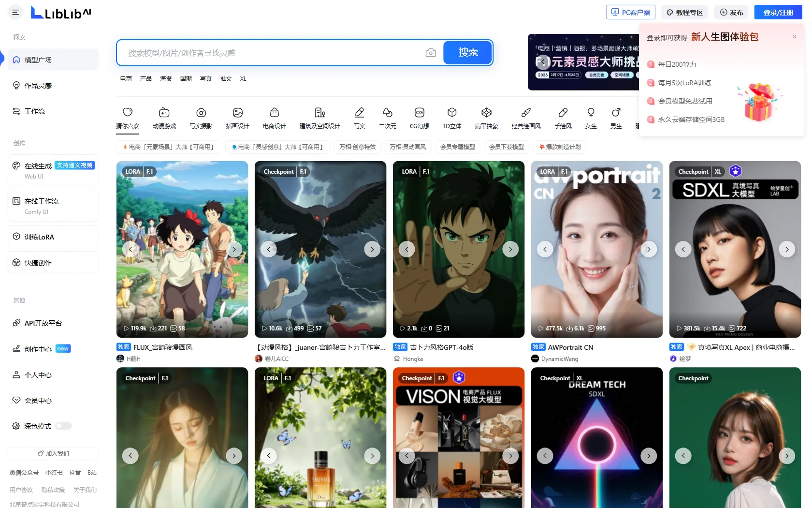Select the 会员专属模型 filter

pyautogui.click(x=457, y=147)
